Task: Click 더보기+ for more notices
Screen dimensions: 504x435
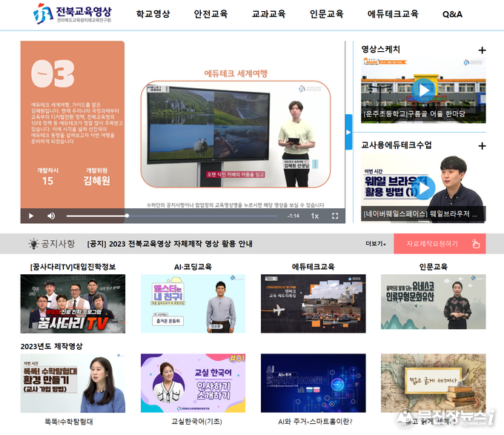Action: coord(376,244)
